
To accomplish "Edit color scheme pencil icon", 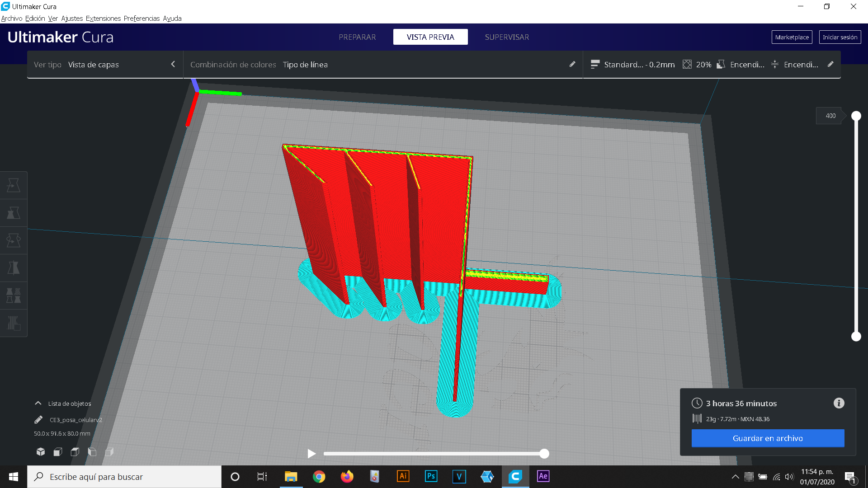I will 572,64.
